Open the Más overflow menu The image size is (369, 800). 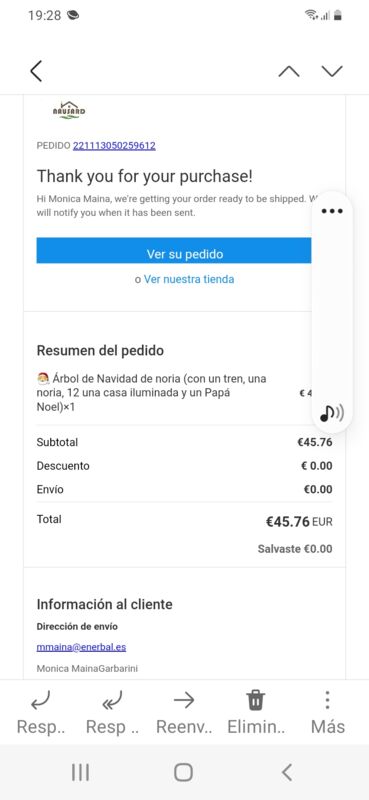point(328,700)
